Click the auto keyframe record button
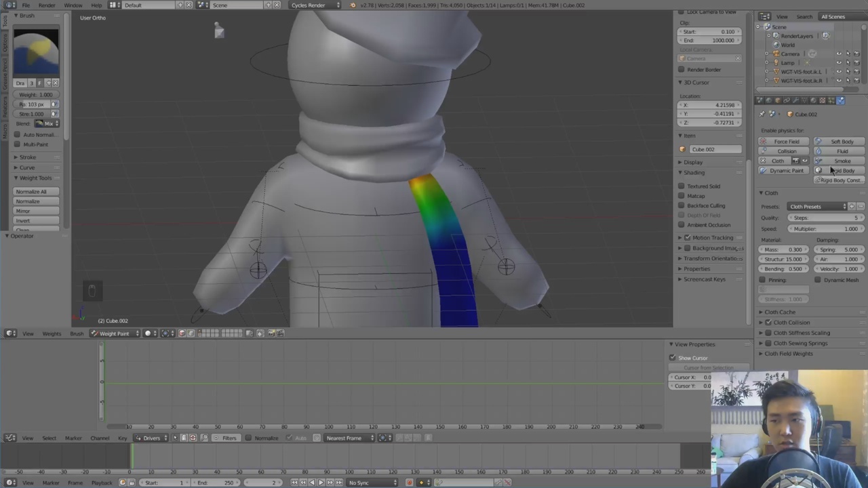 [x=409, y=483]
